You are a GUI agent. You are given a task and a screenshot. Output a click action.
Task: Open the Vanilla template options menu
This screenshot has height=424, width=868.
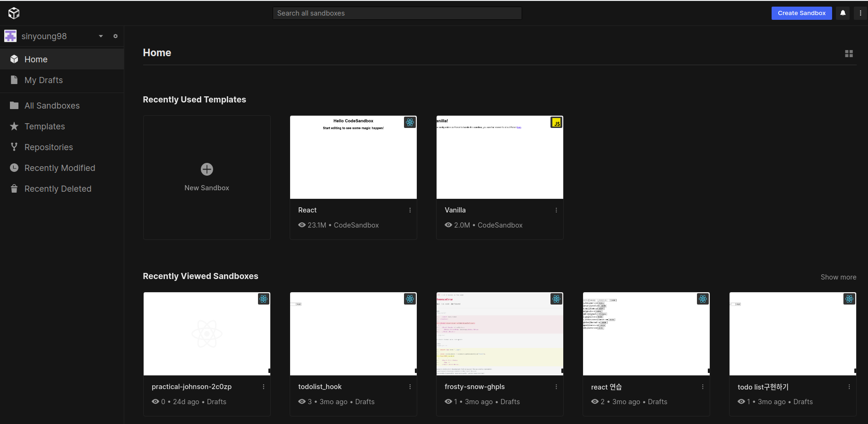click(556, 210)
